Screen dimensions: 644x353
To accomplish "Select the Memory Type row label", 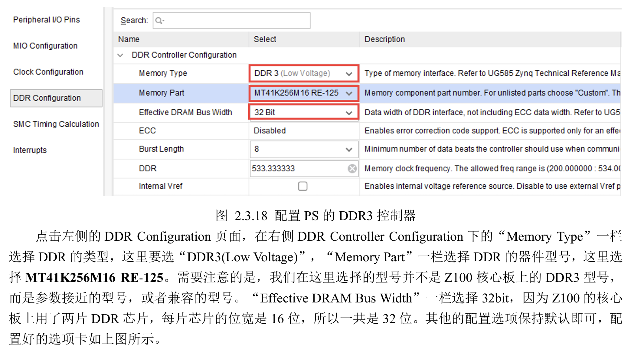I will 163,73.
